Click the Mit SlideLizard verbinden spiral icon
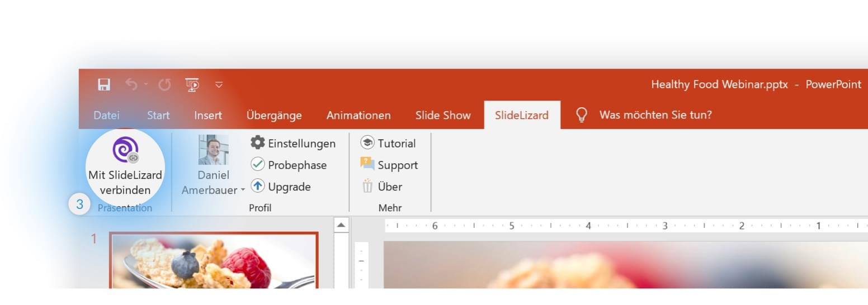Image resolution: width=868 pixels, height=305 pixels. tap(125, 150)
